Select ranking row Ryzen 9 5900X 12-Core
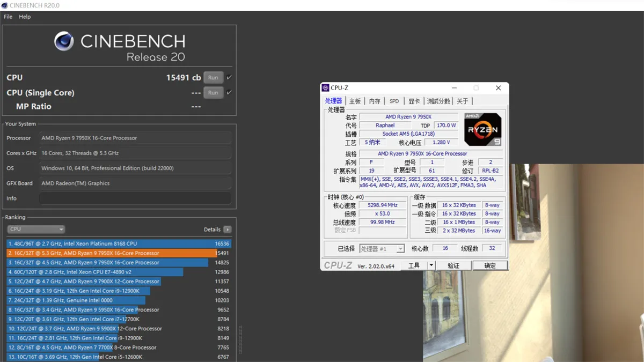 coord(119,329)
